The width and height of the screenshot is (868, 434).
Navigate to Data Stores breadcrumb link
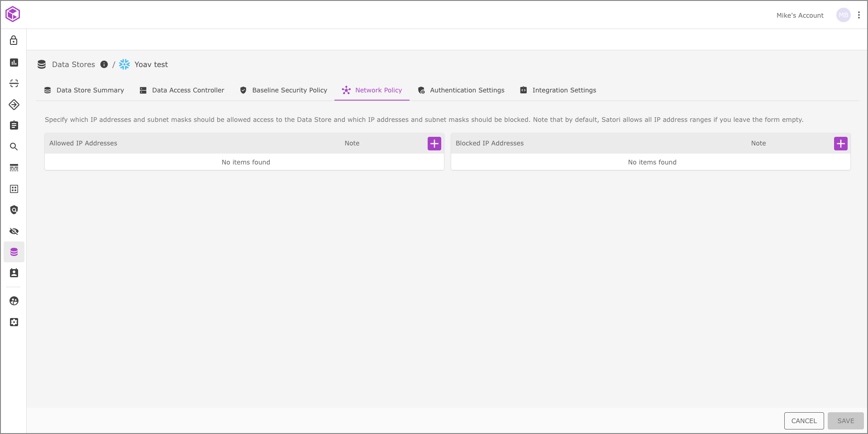click(73, 64)
